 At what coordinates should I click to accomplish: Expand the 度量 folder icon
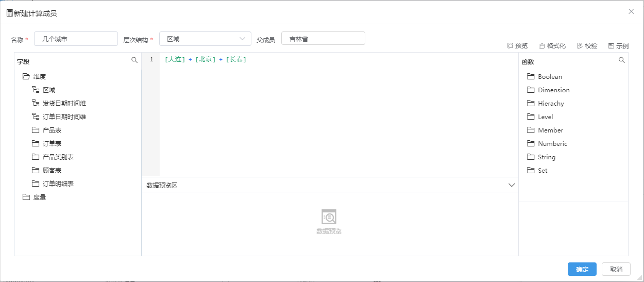(x=26, y=197)
